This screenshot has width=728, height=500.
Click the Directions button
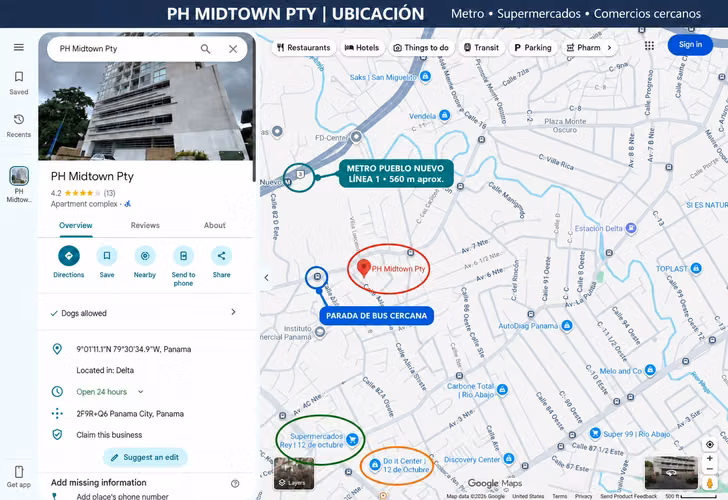point(69,256)
